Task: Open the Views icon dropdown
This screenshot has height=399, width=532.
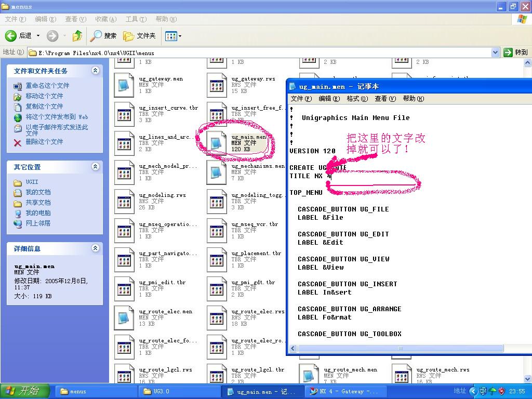Action: 173,36
